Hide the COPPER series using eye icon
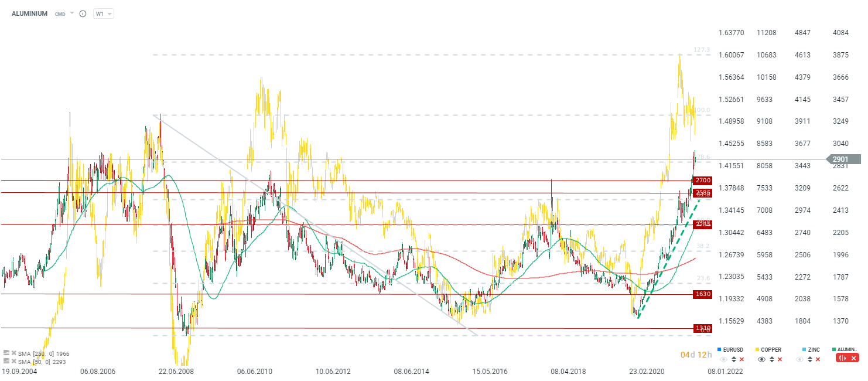 (761, 359)
